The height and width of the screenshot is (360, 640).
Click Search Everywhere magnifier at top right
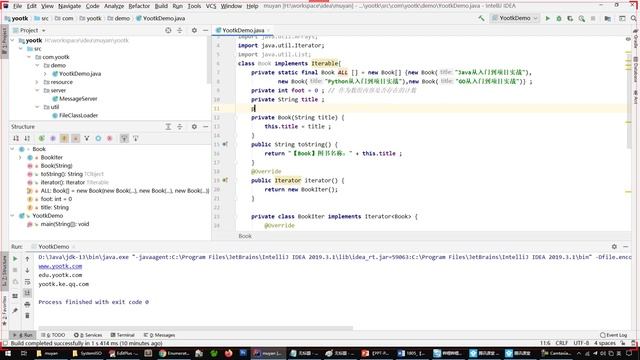pos(634,18)
